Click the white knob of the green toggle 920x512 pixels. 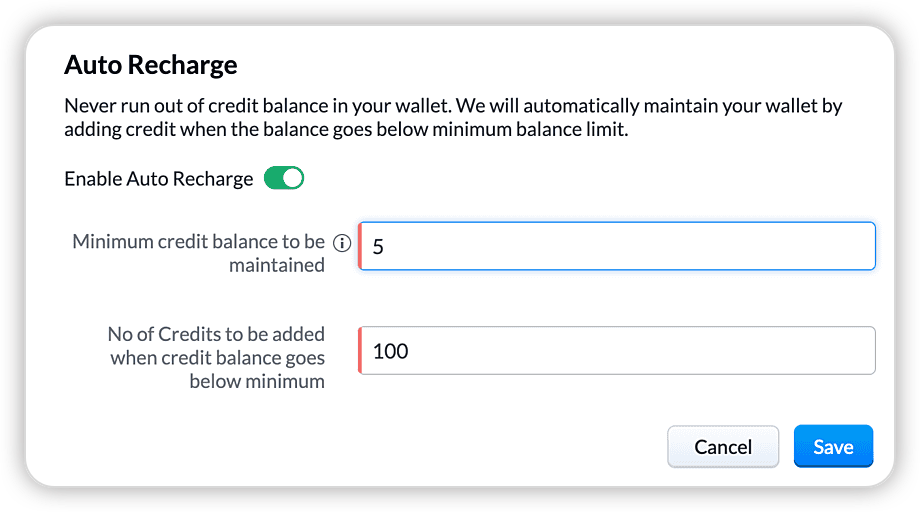click(292, 179)
